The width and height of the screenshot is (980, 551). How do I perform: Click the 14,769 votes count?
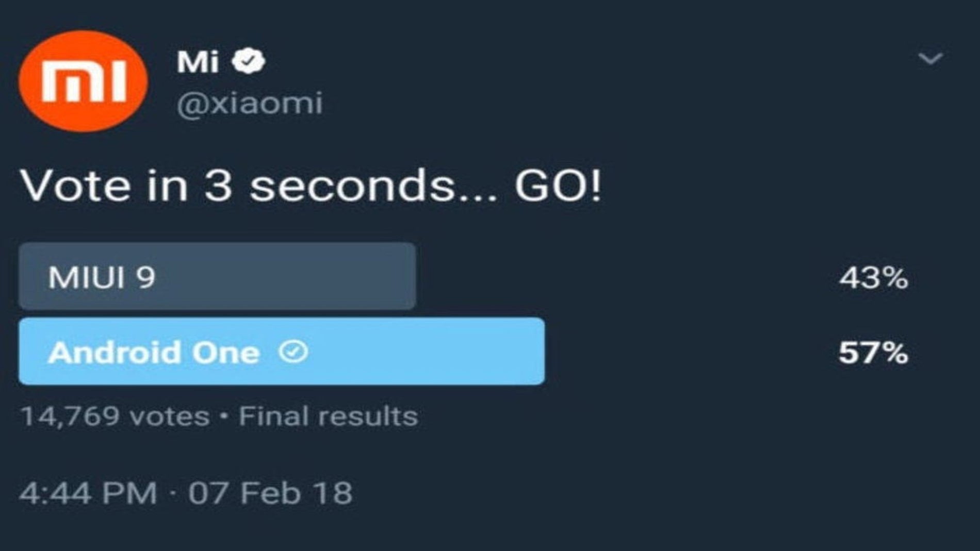tap(115, 416)
